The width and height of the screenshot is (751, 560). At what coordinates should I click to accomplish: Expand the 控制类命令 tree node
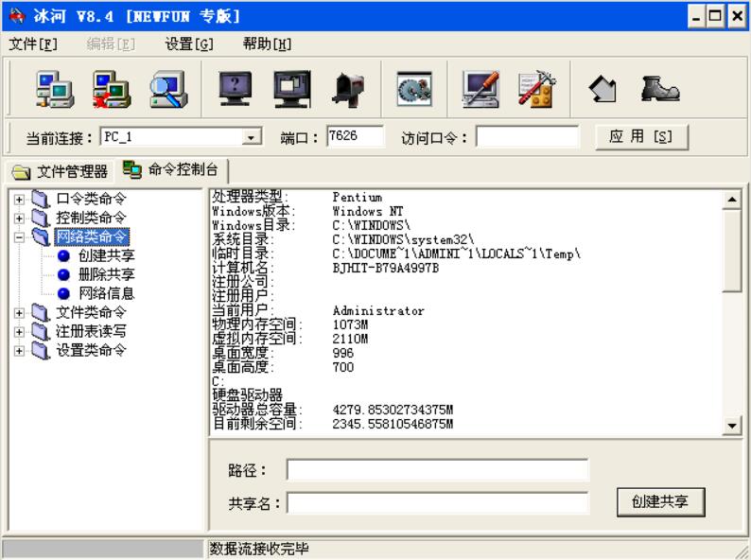point(19,219)
